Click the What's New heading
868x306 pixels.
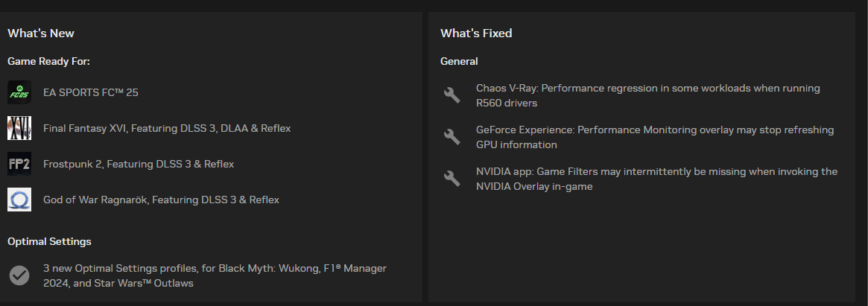tap(41, 34)
